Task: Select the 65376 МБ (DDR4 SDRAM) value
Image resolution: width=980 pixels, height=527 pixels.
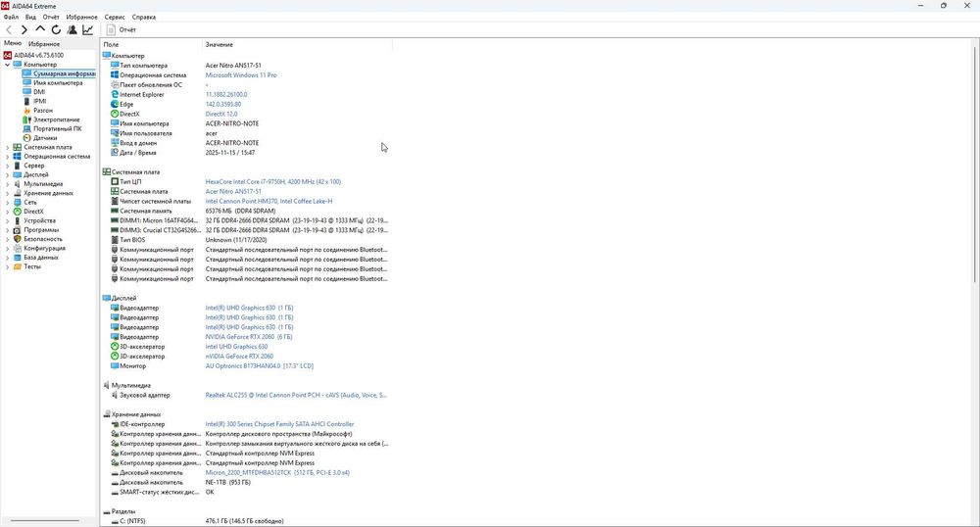Action: (241, 211)
